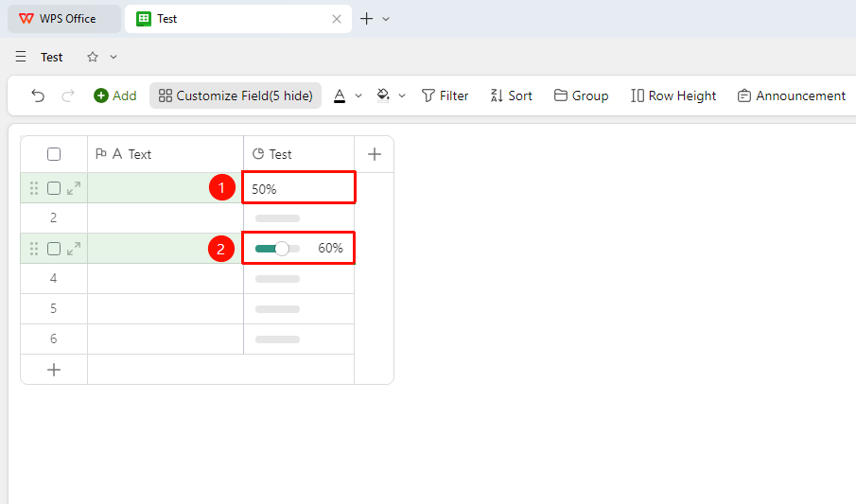
Task: Click the Text column header
Action: pyautogui.click(x=166, y=154)
